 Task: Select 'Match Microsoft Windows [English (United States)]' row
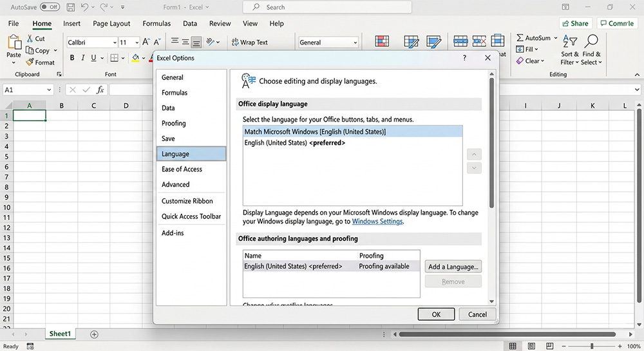352,132
